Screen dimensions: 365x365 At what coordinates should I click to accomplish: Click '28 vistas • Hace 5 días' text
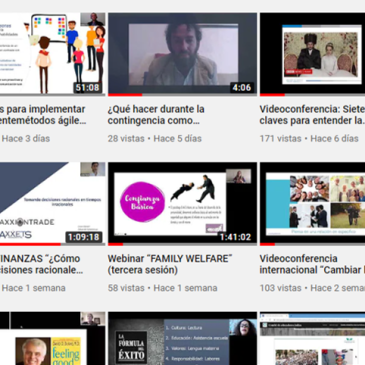pos(155,138)
